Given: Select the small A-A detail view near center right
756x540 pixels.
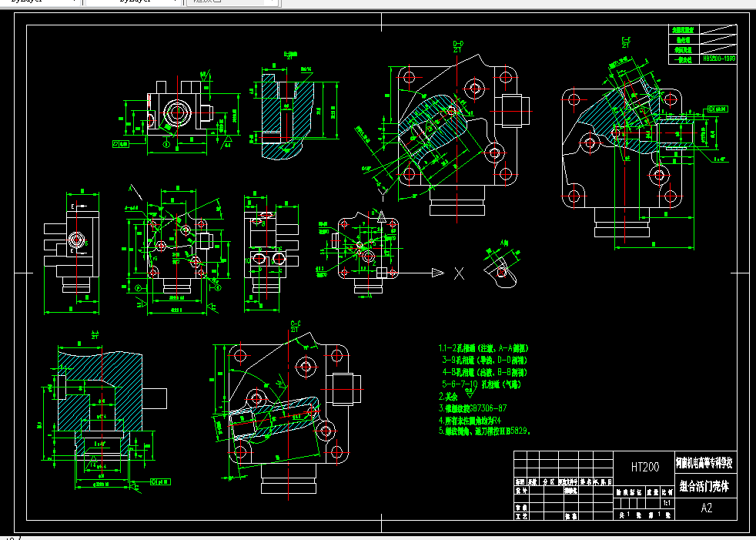Looking at the screenshot, I should click(500, 270).
